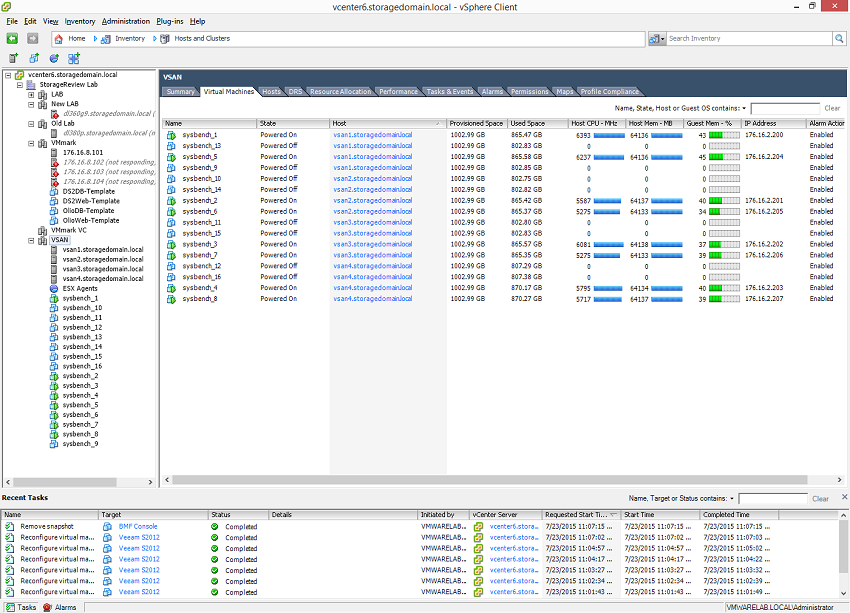Click the Recent Tasks filter text field

[x=773, y=499]
